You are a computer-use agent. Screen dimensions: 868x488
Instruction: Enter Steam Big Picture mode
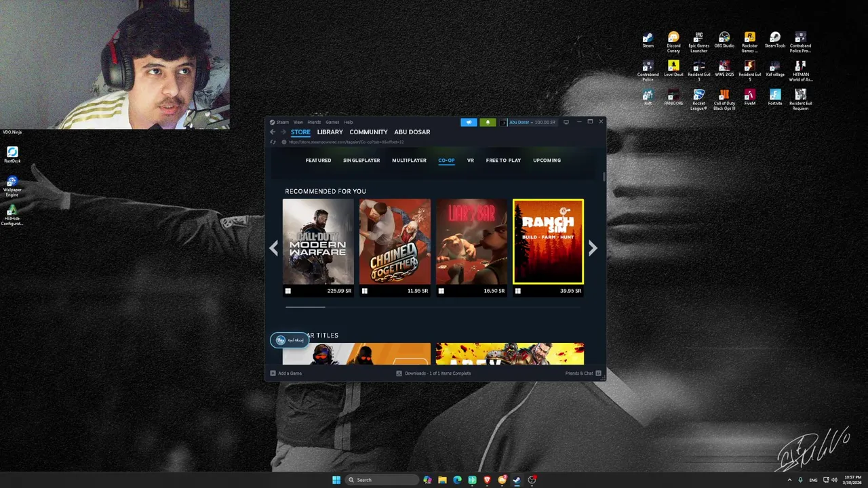pos(566,122)
